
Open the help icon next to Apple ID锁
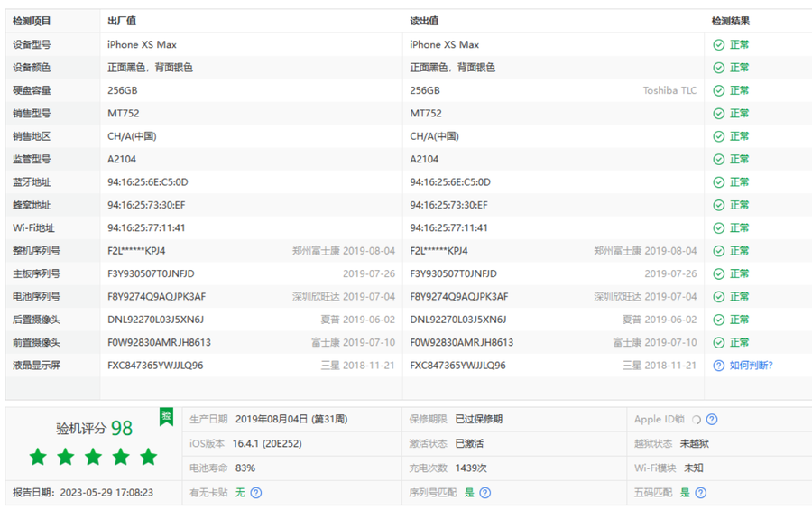tap(712, 420)
